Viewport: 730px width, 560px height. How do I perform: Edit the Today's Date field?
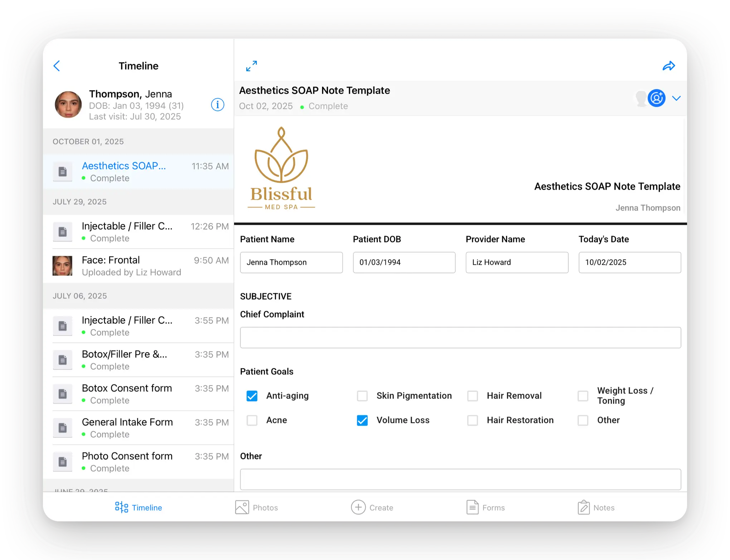630,262
